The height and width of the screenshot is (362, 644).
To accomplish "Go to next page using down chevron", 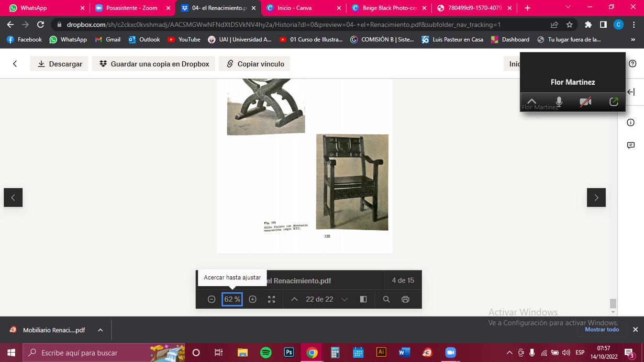I will coord(344,299).
